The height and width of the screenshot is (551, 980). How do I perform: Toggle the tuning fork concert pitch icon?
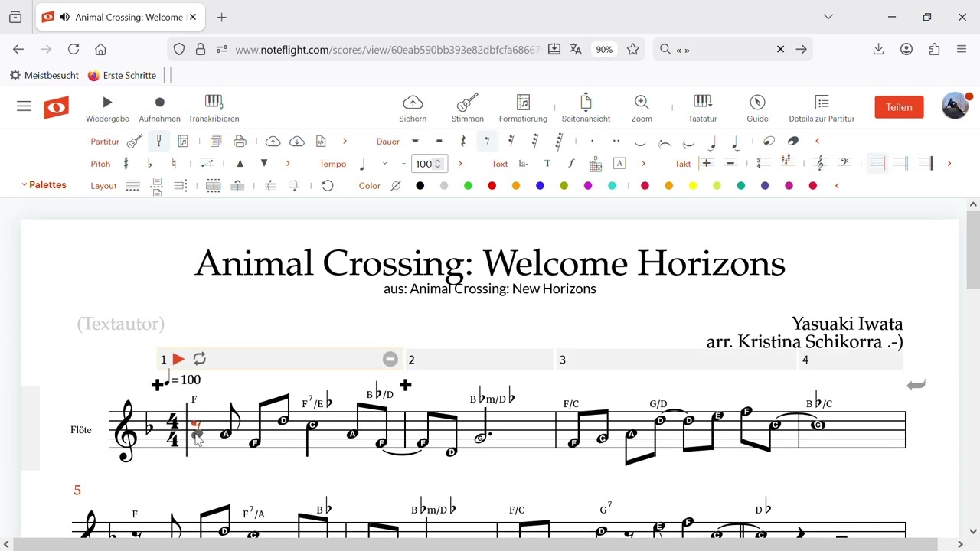pos(158,142)
